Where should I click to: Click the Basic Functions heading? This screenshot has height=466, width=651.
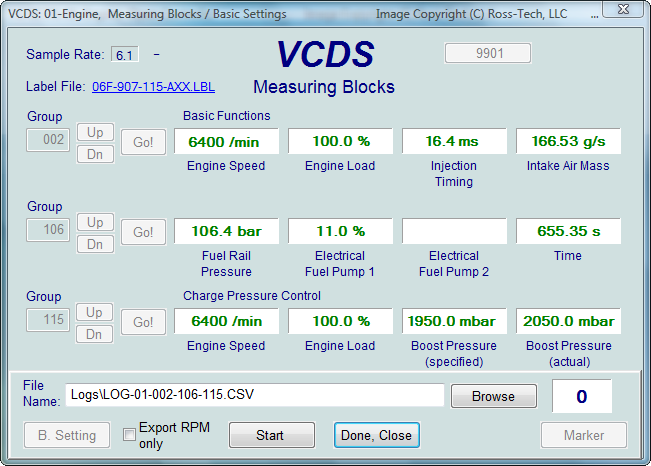pos(227,115)
